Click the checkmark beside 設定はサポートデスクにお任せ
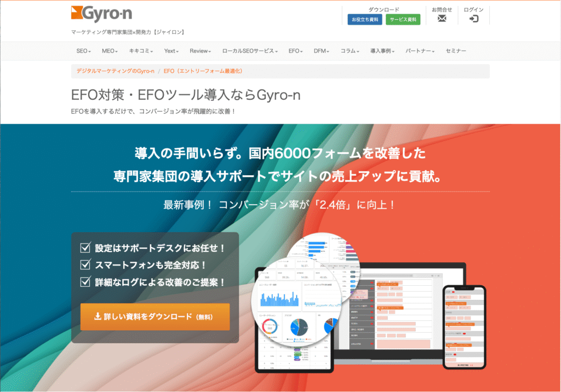The height and width of the screenshot is (392, 561). coord(85,247)
